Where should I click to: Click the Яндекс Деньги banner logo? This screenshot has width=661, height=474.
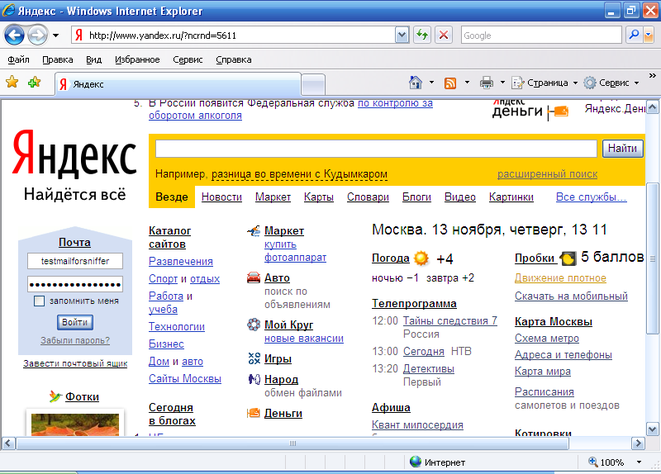point(530,110)
